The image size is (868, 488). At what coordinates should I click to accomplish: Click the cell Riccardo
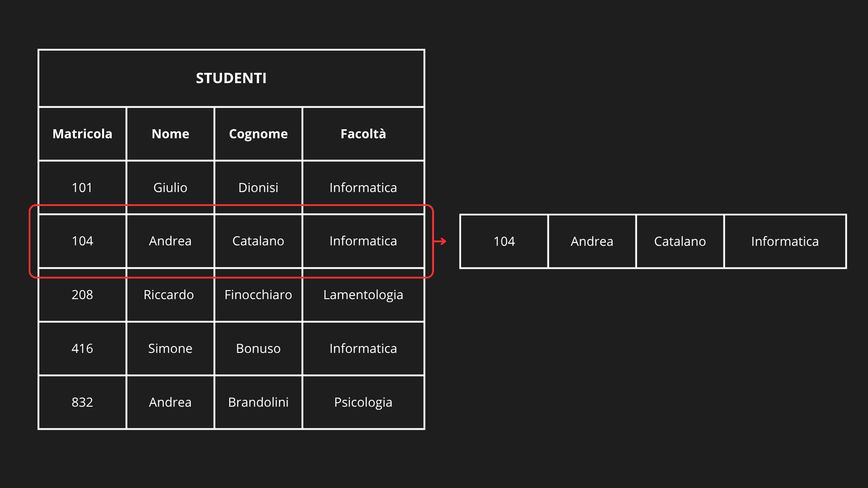pos(169,295)
